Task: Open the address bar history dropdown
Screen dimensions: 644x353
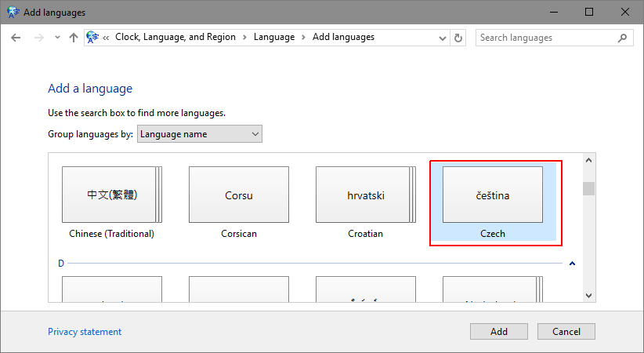Action: [x=443, y=38]
